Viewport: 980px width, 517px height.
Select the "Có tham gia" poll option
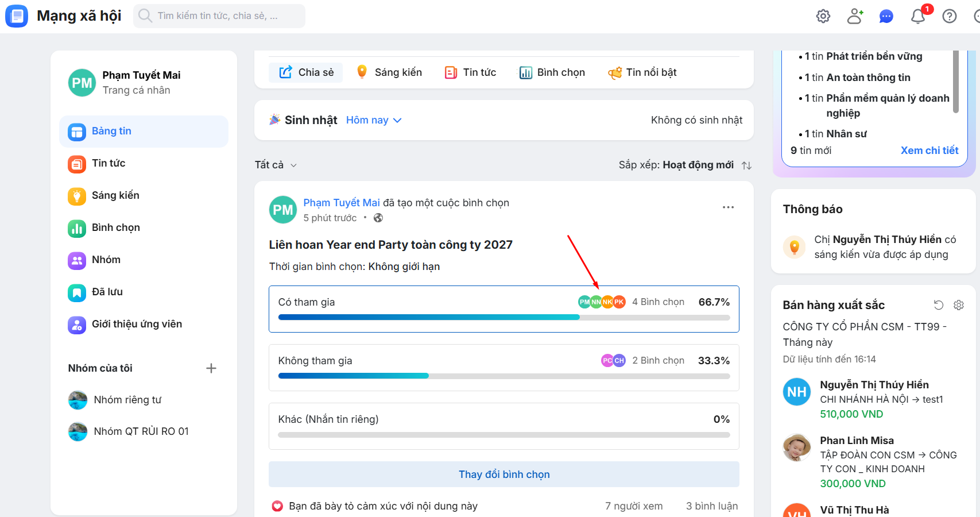pyautogui.click(x=402, y=303)
